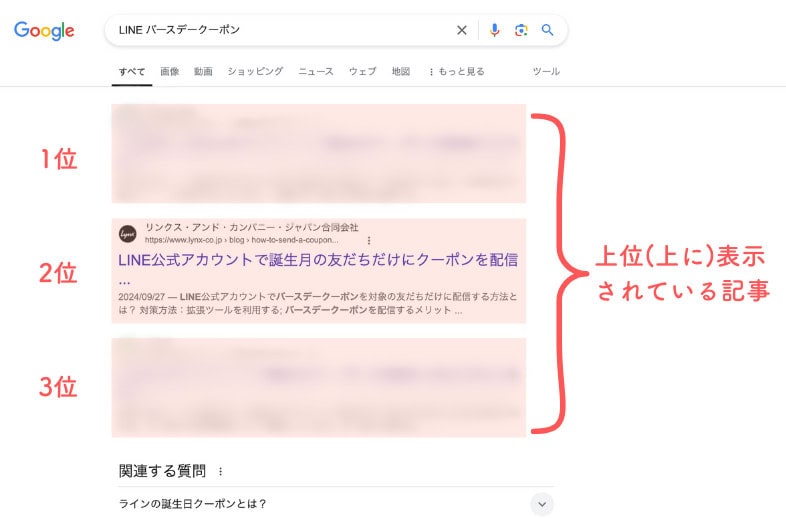Screen dimensions: 786x518
Task: Click the Google logo
Action: (x=44, y=31)
